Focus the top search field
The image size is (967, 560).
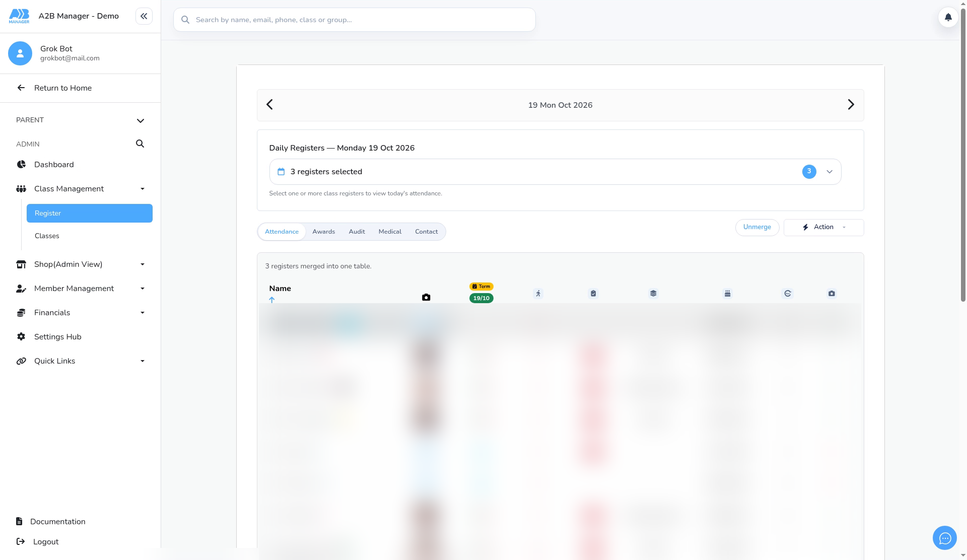click(x=355, y=20)
